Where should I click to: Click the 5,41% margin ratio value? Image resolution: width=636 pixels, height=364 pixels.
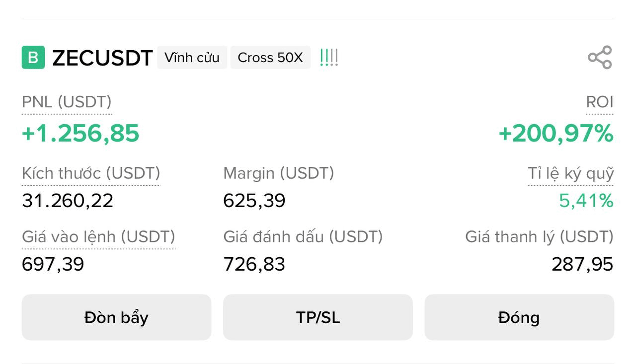586,201
